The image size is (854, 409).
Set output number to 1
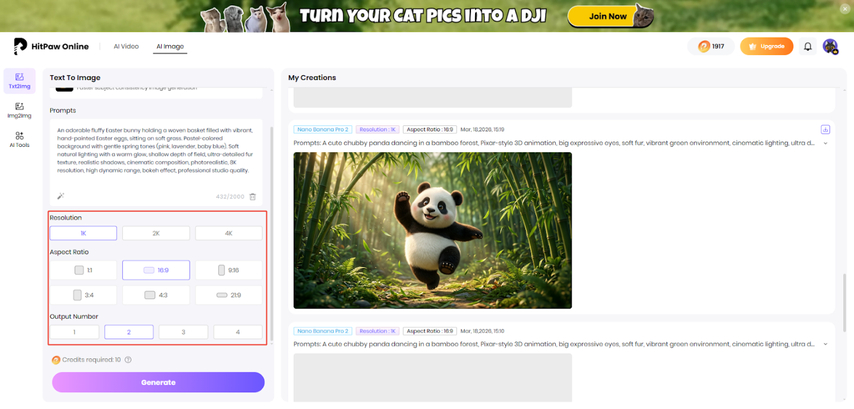(75, 332)
